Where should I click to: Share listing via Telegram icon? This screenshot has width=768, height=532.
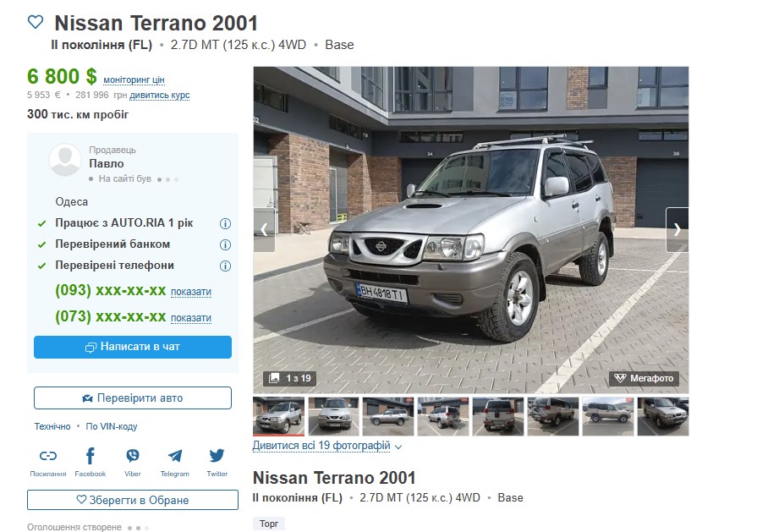(x=175, y=456)
